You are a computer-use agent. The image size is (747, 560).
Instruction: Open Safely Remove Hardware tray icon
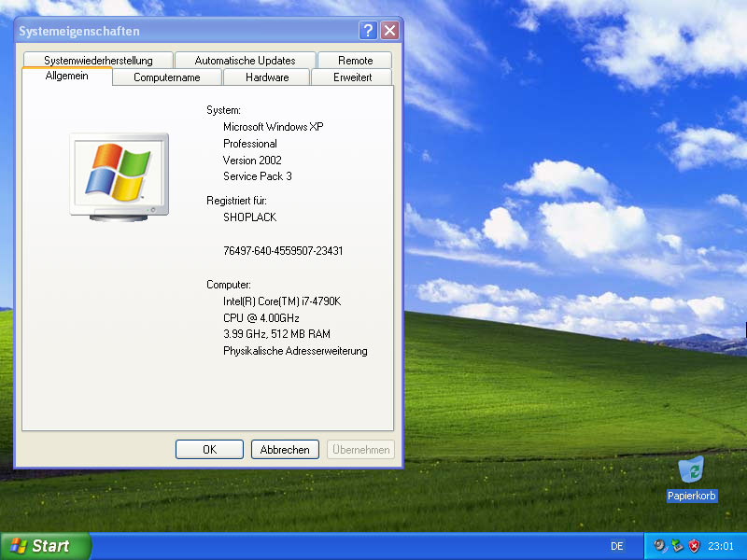[x=677, y=546]
